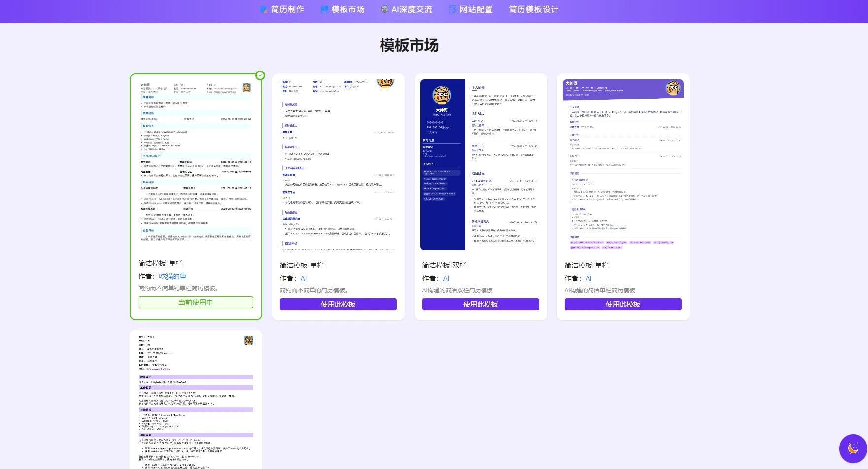Image resolution: width=868 pixels, height=469 pixels.
Task: Click the bottom-left template preview thumbnail
Action: [196, 399]
